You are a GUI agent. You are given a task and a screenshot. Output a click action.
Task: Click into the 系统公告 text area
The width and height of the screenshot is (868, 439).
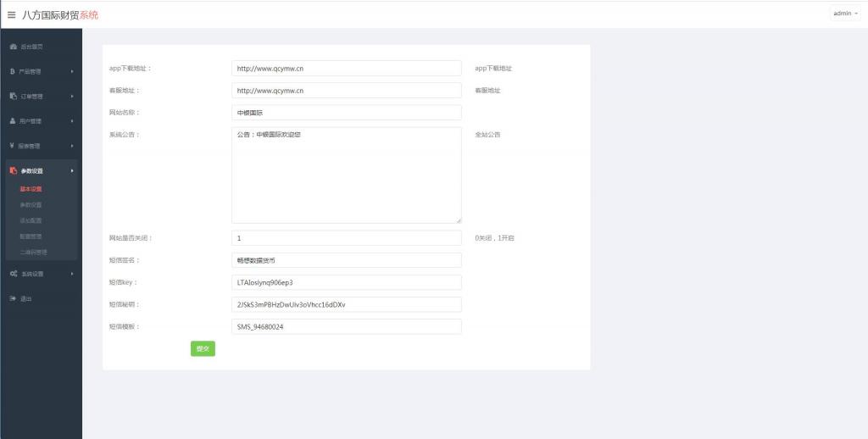[346, 175]
